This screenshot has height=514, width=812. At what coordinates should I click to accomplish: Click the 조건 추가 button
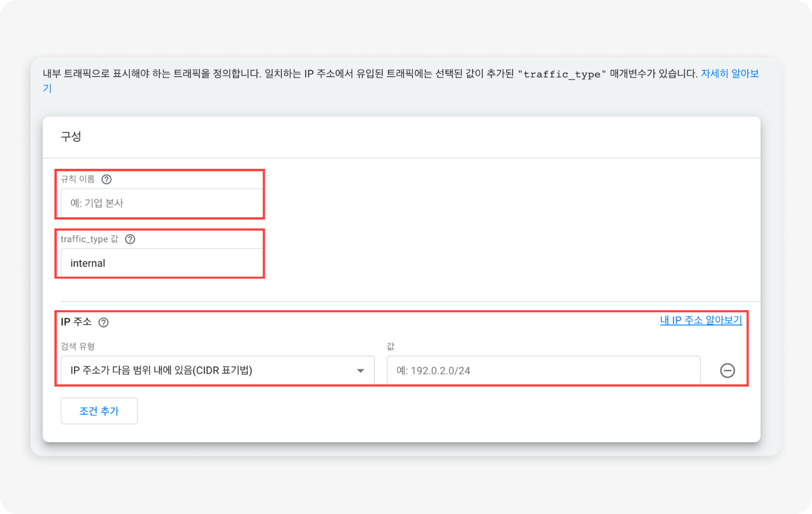point(99,411)
